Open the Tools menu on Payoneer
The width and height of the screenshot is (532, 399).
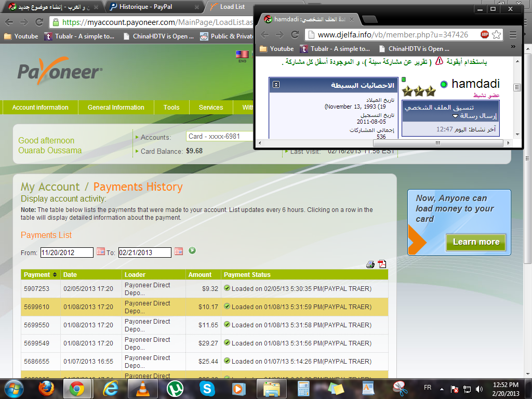point(171,107)
